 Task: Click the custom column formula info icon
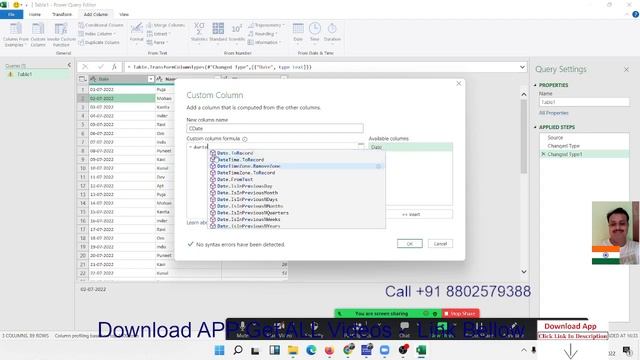(x=245, y=139)
